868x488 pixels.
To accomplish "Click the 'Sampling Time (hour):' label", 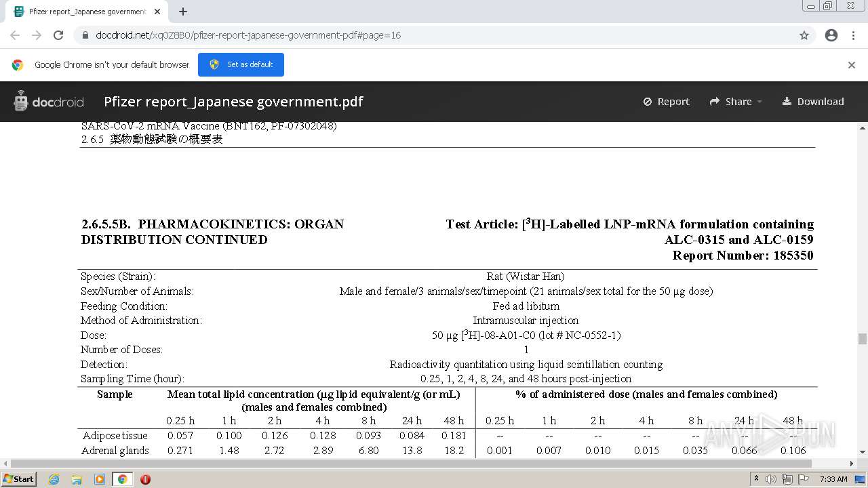I will (x=132, y=379).
